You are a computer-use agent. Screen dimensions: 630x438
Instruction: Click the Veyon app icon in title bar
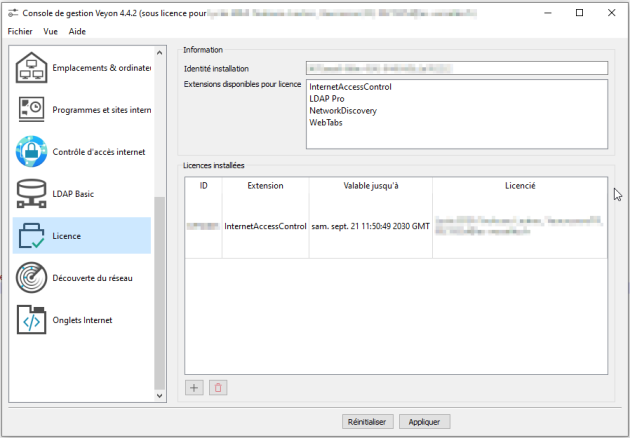coord(13,13)
